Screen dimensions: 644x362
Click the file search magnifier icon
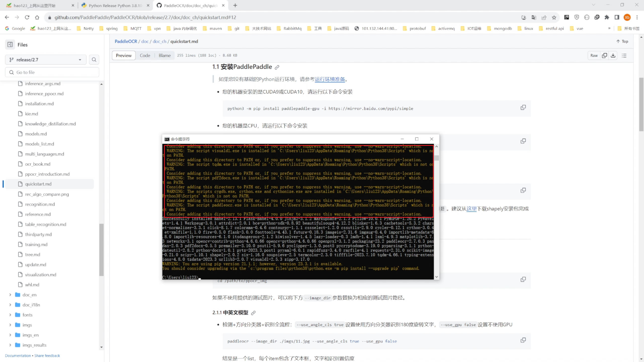click(x=94, y=60)
